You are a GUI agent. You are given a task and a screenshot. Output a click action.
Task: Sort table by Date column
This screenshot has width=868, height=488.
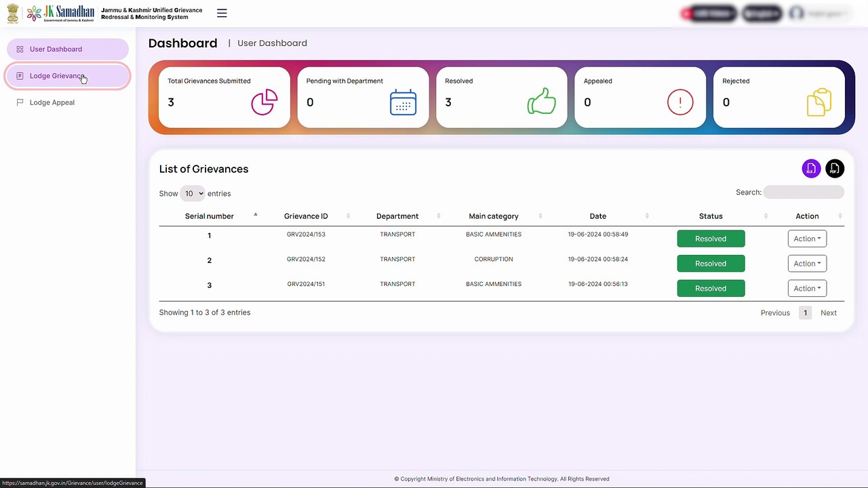(598, 216)
